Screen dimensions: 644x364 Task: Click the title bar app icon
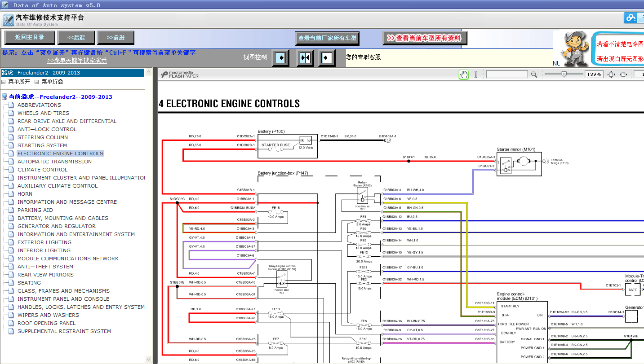(x=5, y=5)
